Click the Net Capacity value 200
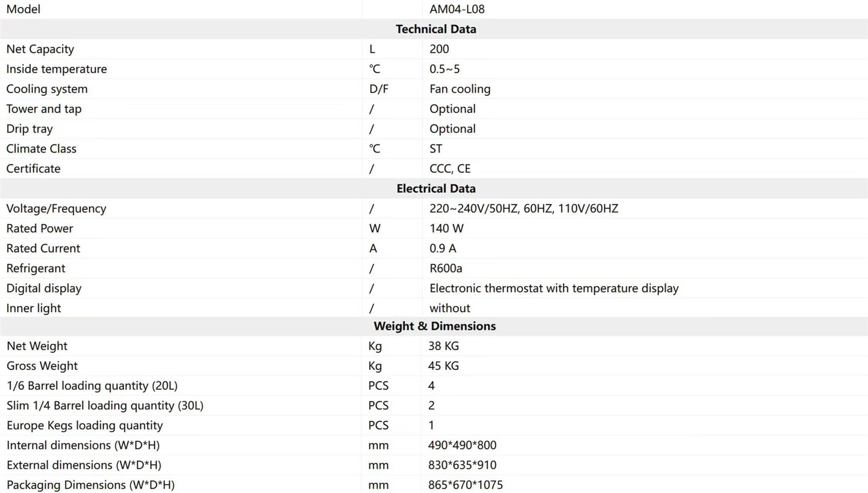The height and width of the screenshot is (493, 868). (439, 49)
